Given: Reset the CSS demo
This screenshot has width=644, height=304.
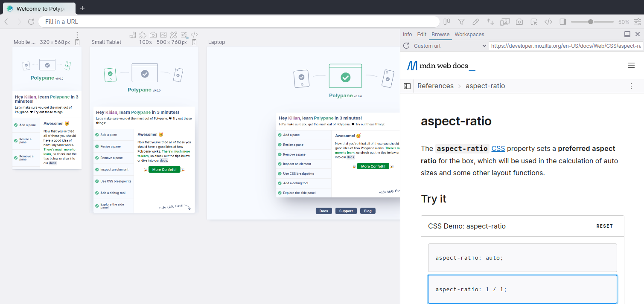Looking at the screenshot, I should coord(604,226).
